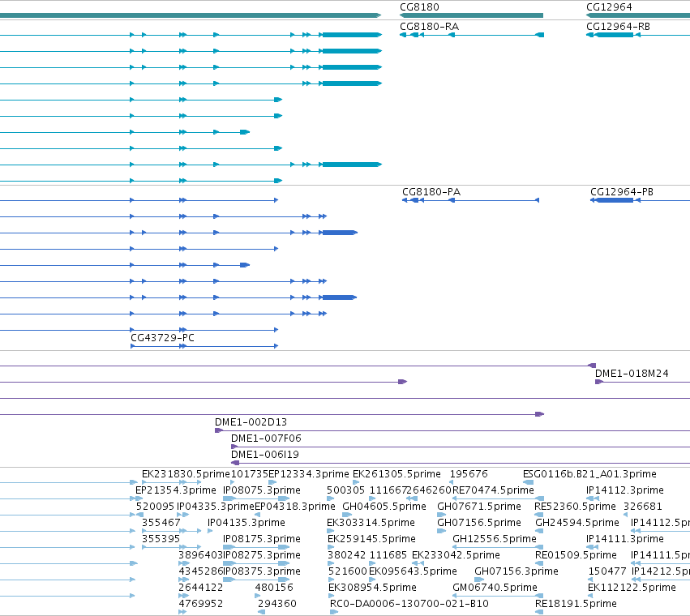
Task: Click EST label 111685
Action: coord(388,555)
